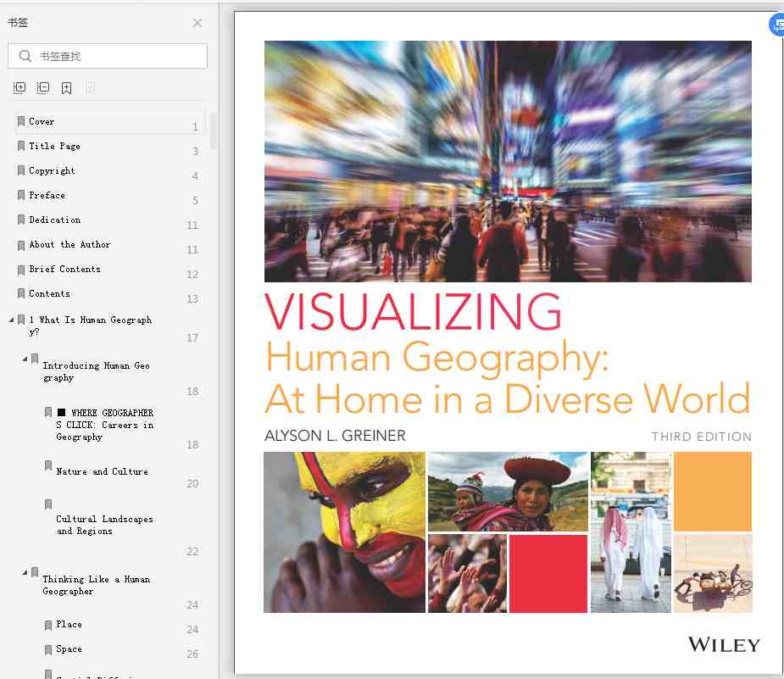Open About the Author bookmark
784x679 pixels.
pos(70,244)
